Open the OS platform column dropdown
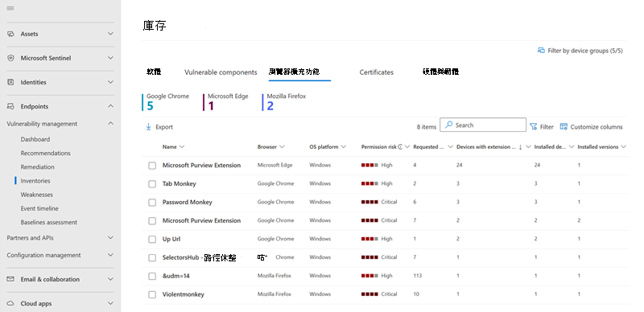Image resolution: width=644 pixels, height=312 pixels. [344, 147]
